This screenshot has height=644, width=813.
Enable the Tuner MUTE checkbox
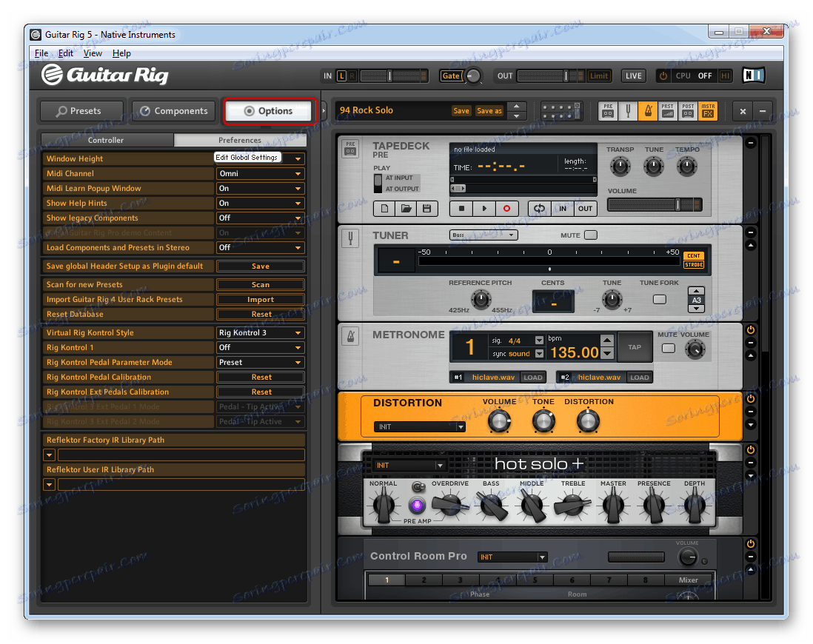pos(591,235)
